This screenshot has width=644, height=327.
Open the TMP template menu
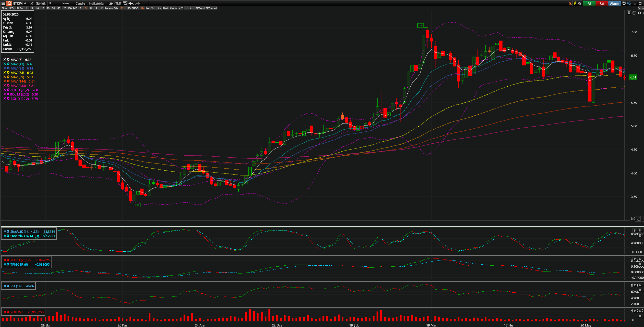[x=118, y=3]
